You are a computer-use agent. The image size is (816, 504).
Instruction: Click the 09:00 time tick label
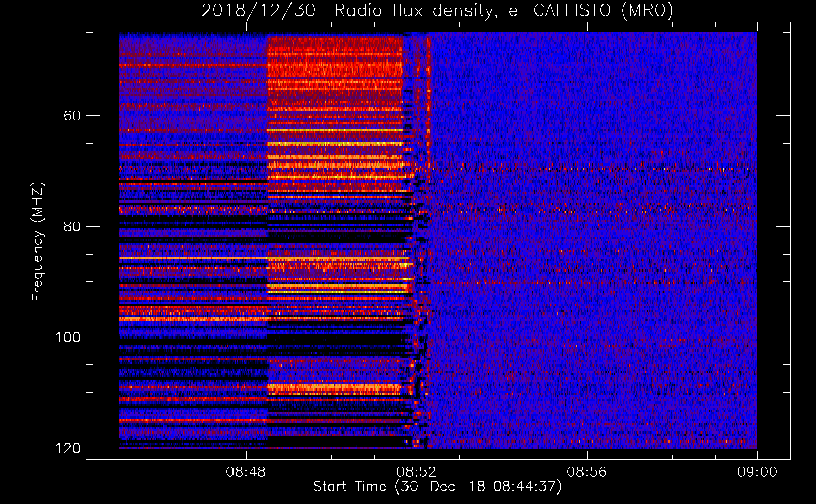click(757, 472)
